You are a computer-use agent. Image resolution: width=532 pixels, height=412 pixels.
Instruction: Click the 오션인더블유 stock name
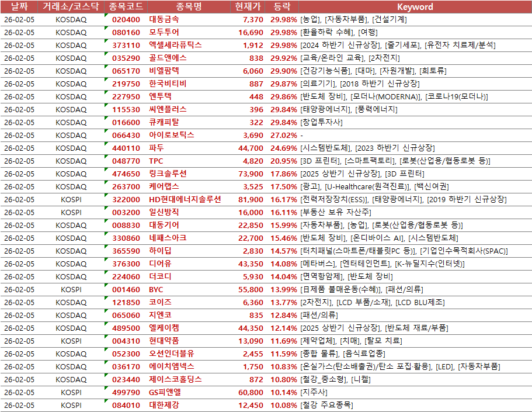(x=171, y=354)
